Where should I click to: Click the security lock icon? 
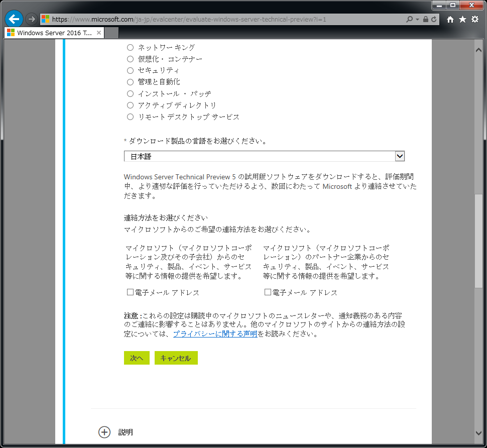pyautogui.click(x=426, y=19)
